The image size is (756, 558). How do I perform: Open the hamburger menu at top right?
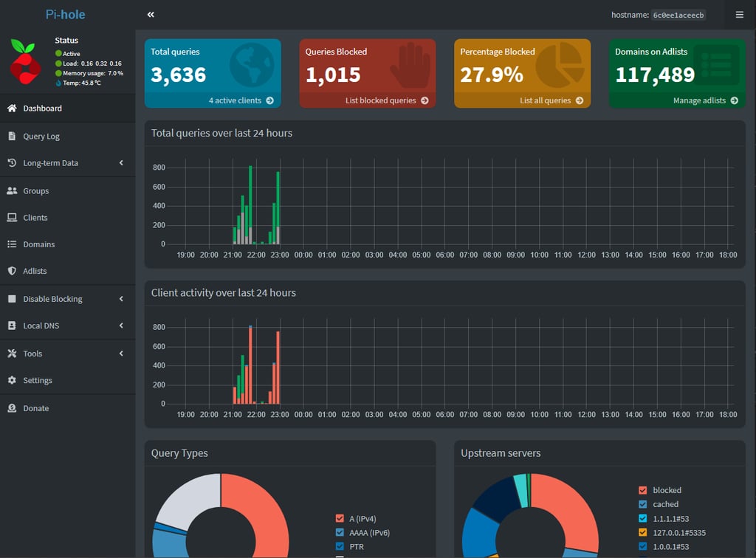pyautogui.click(x=739, y=15)
